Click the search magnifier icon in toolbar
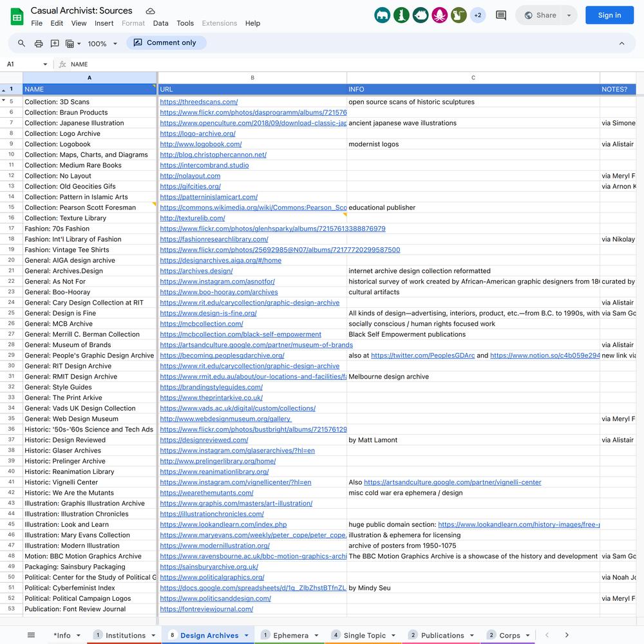The height and width of the screenshot is (644, 644). click(21, 43)
